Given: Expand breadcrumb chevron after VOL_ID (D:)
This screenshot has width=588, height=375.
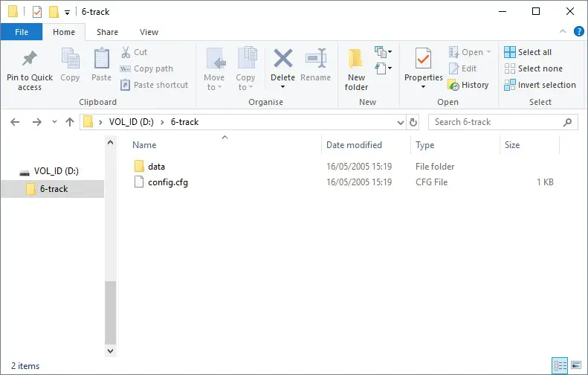Looking at the screenshot, I should point(162,122).
